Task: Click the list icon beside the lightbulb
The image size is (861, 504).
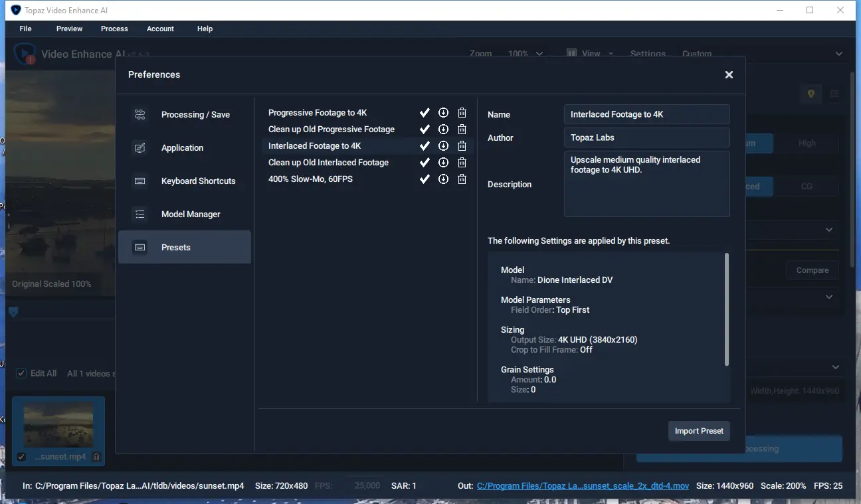Action: 834,94
